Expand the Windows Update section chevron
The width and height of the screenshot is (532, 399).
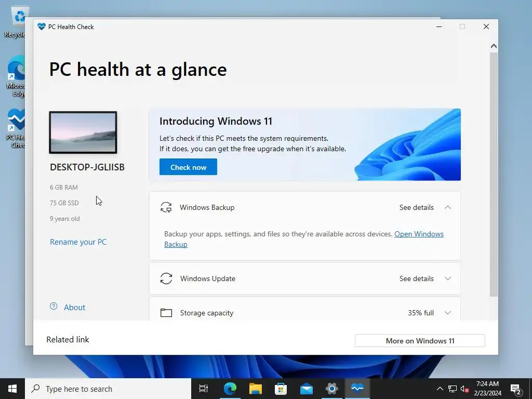coord(448,278)
